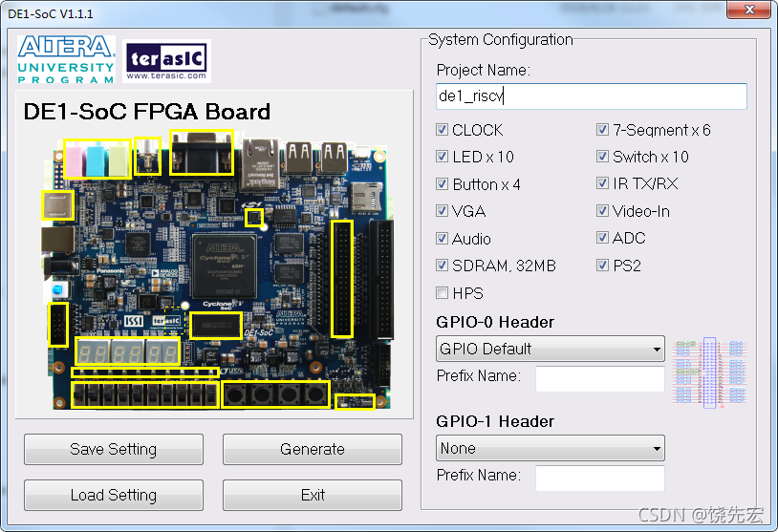This screenshot has height=532, width=778.
Task: Close the DE1-SoC window
Action: [749, 10]
